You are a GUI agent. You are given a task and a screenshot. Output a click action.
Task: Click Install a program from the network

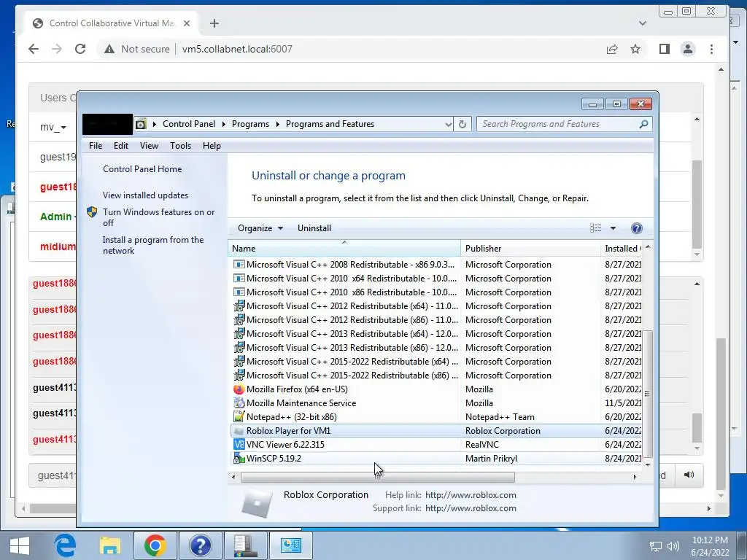click(153, 245)
